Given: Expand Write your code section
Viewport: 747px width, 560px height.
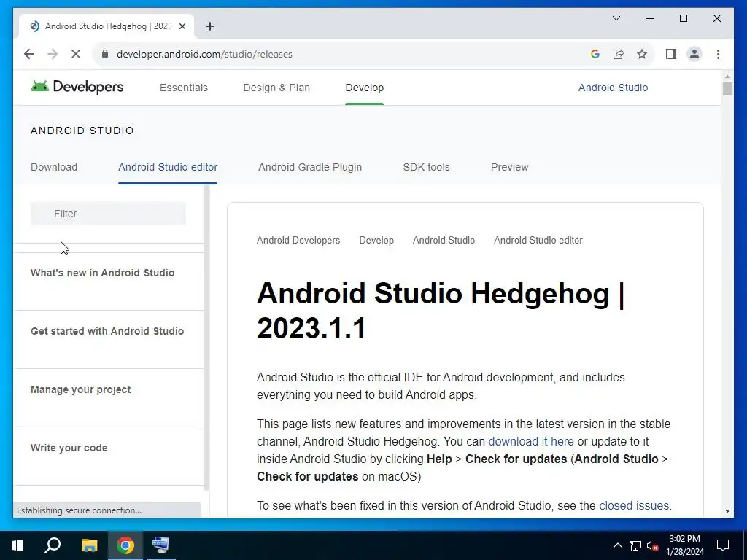Looking at the screenshot, I should pyautogui.click(x=69, y=448).
